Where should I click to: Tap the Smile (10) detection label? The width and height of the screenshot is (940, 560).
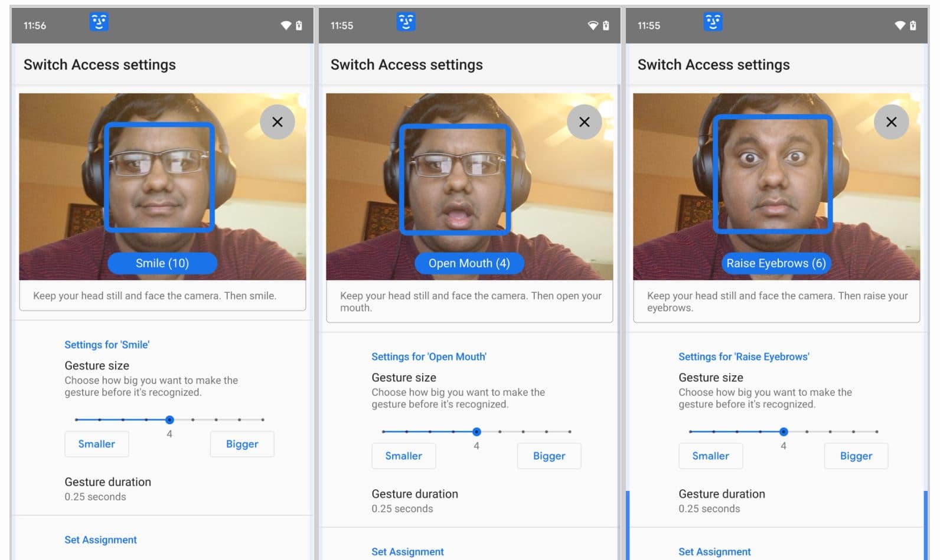pos(162,263)
